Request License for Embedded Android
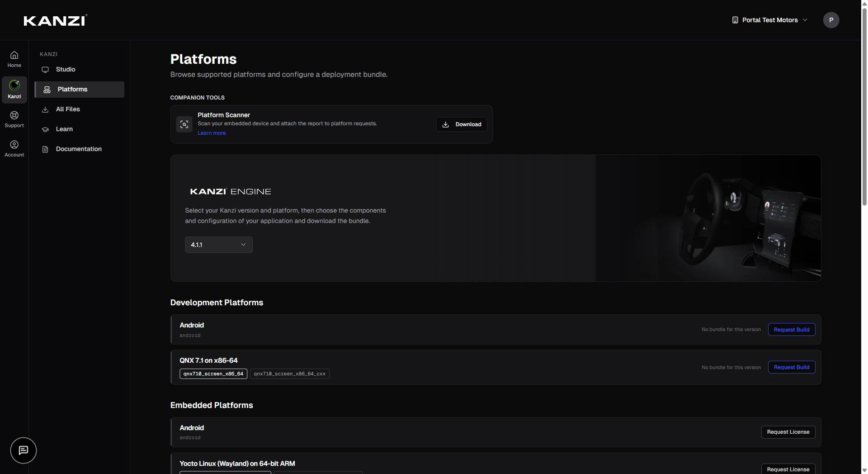Screen dimensions: 868x474 (788, 432)
